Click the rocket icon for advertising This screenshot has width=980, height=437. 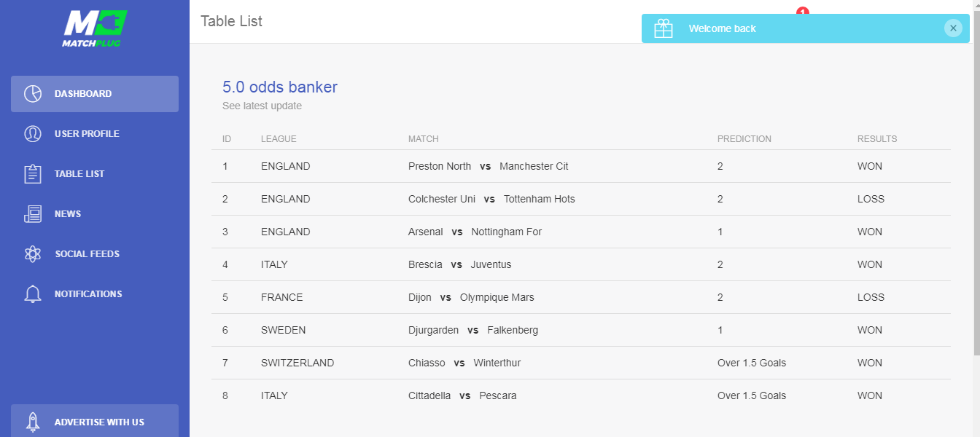point(33,422)
